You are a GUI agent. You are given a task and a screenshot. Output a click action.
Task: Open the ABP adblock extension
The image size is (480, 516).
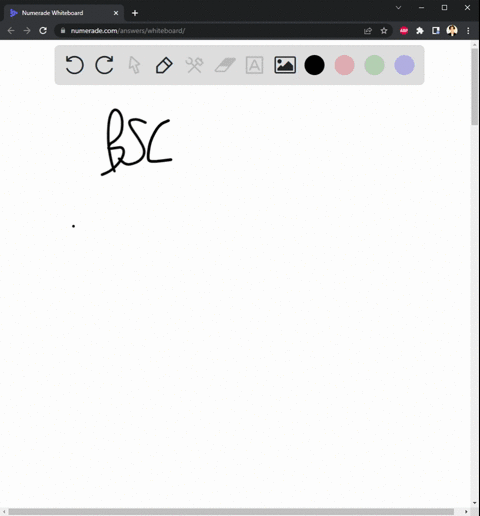coord(404,31)
